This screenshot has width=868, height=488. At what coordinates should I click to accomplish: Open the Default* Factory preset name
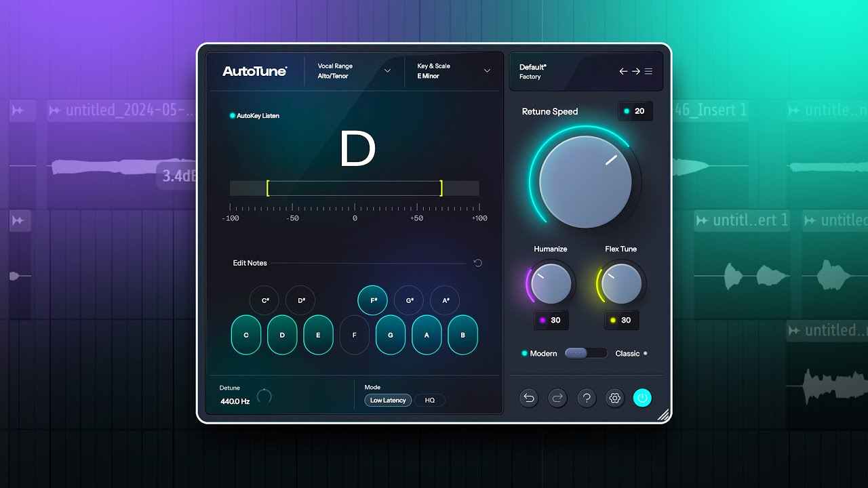[x=533, y=72]
